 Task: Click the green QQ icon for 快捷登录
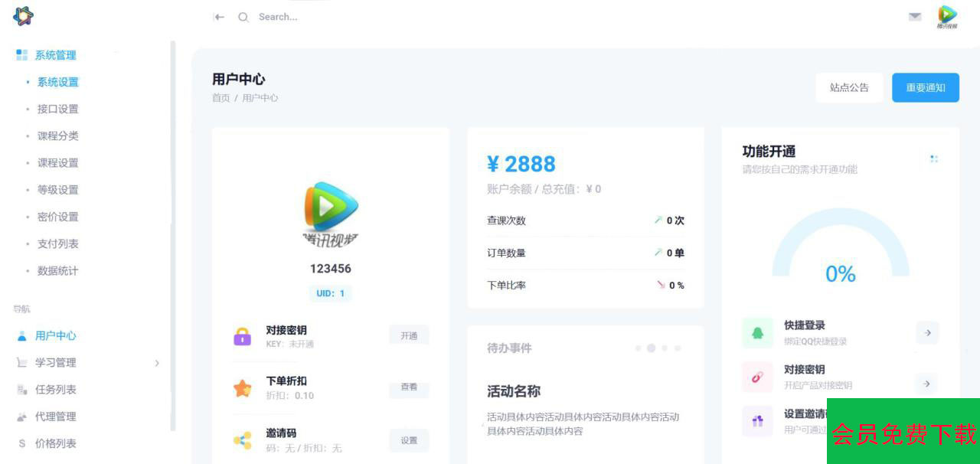[x=757, y=333]
